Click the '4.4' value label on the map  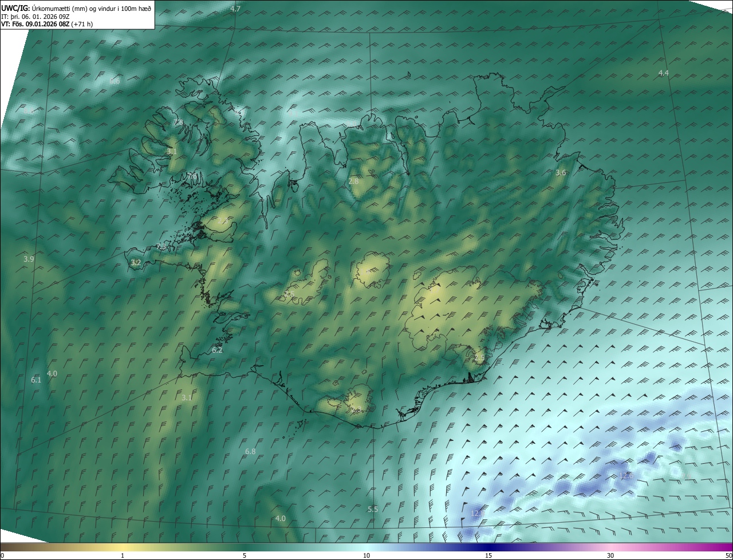[664, 73]
